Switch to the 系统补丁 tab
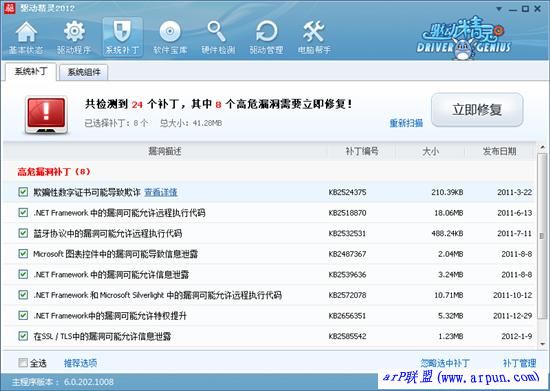The height and width of the screenshot is (391, 550). pyautogui.click(x=31, y=72)
